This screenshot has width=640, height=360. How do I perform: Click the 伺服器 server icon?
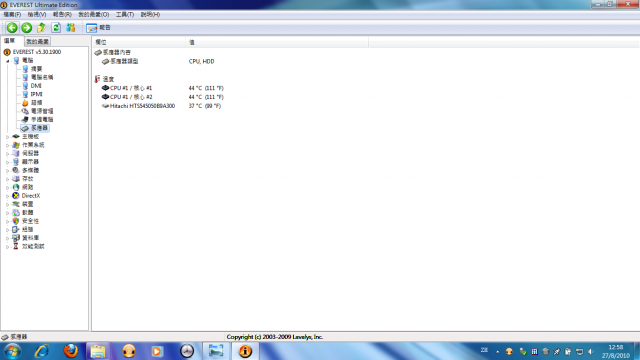tap(16, 153)
